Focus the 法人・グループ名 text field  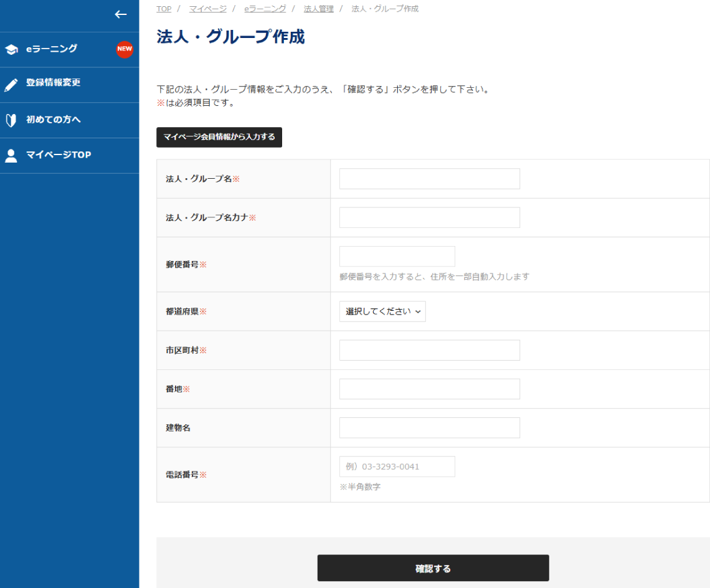(429, 179)
